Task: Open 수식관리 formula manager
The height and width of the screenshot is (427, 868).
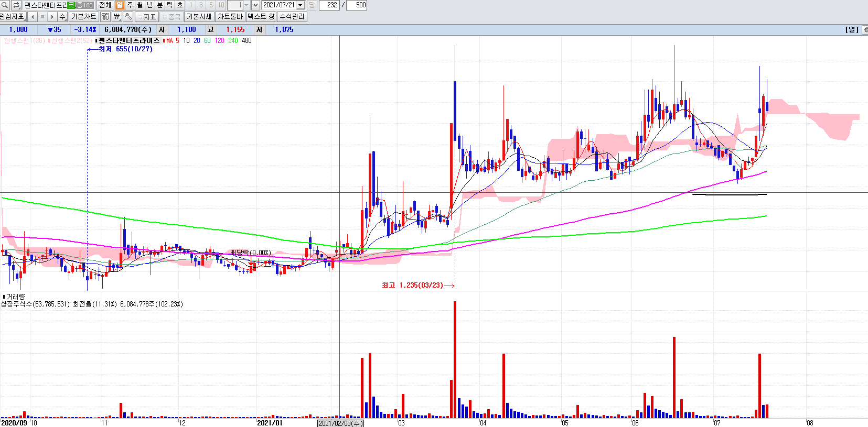Action: [x=292, y=17]
